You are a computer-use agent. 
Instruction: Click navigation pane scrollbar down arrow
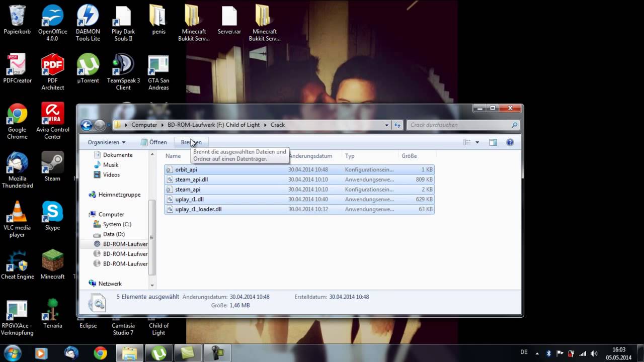152,285
